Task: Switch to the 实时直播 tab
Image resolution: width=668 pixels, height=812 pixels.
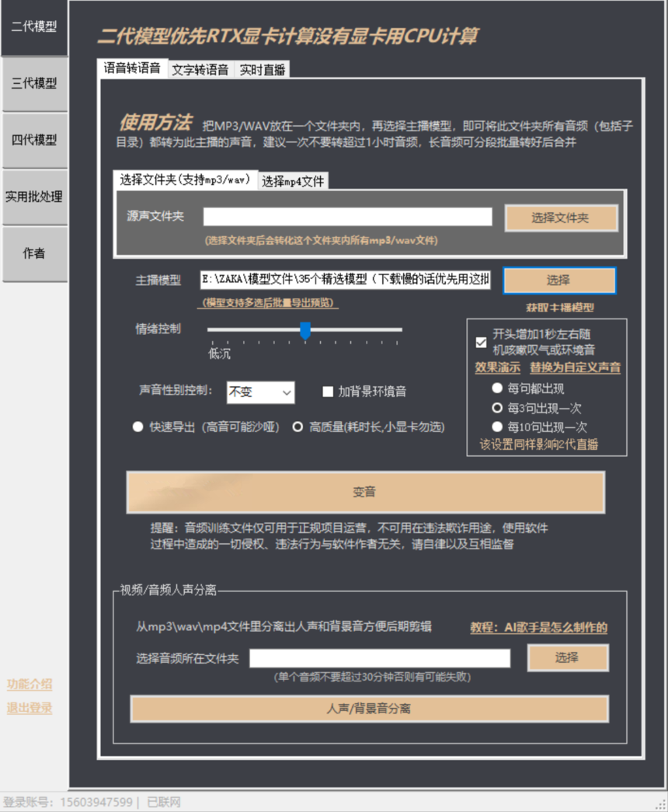Action: pyautogui.click(x=263, y=70)
